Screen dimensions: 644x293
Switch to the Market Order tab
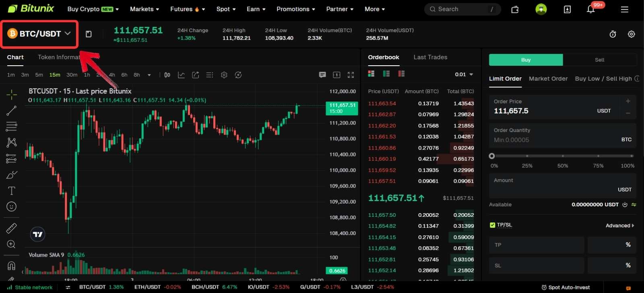(548, 79)
